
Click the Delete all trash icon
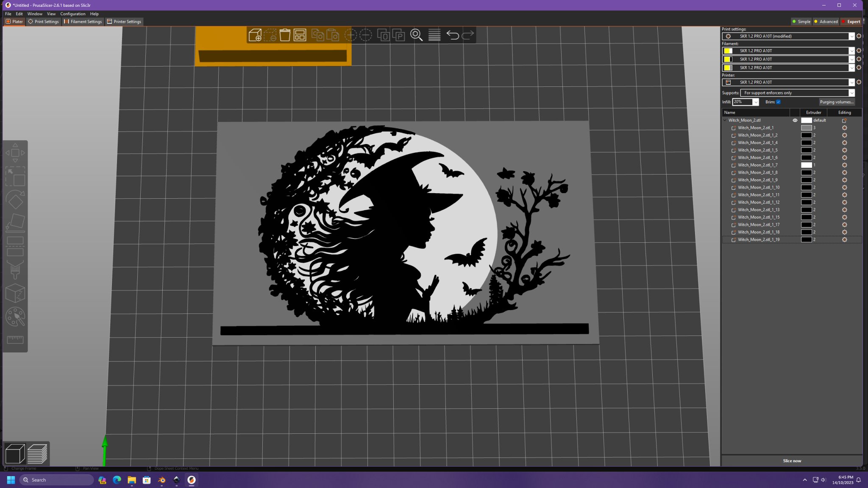[x=285, y=35]
